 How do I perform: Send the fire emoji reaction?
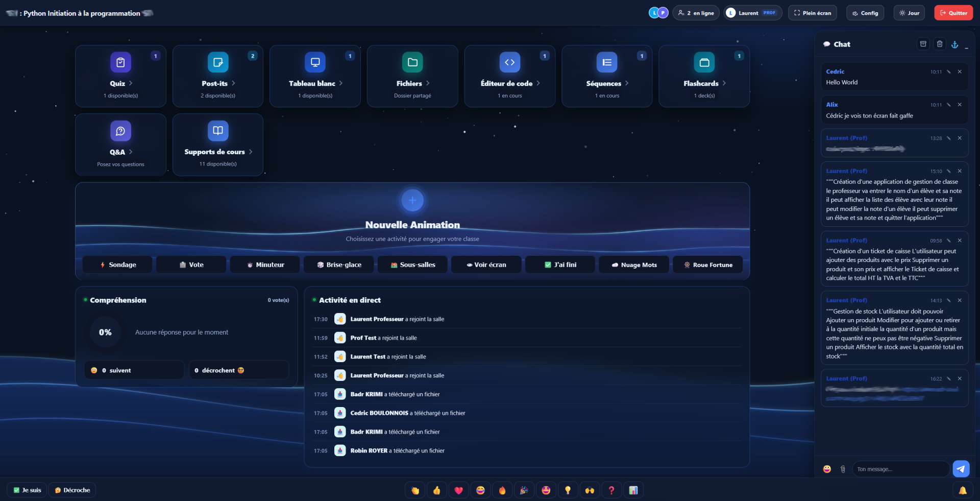(x=502, y=490)
